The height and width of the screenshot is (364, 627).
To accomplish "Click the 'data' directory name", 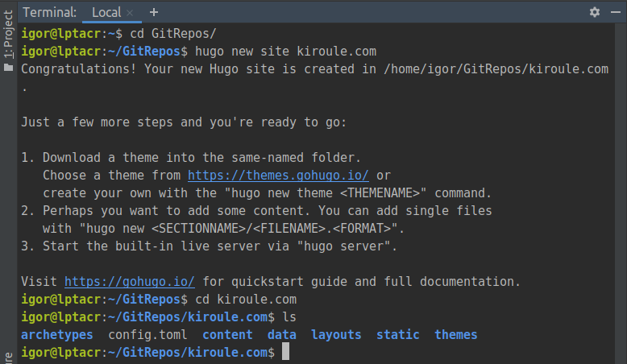I will pyautogui.click(x=282, y=335).
